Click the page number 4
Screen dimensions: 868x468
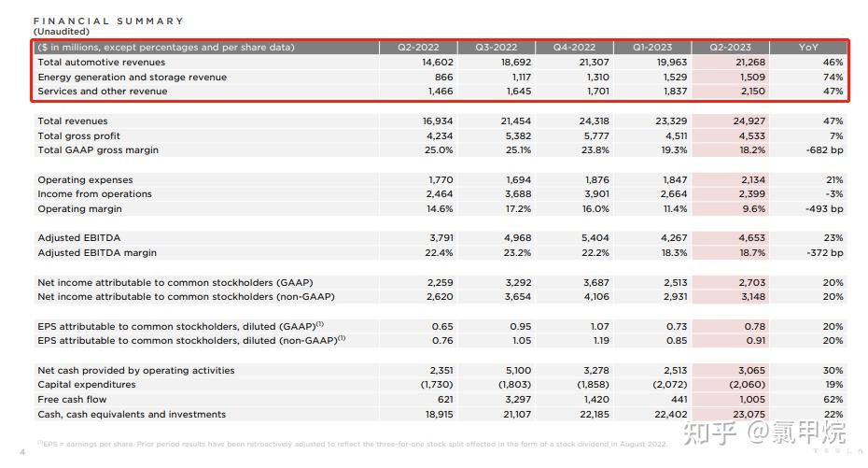22,452
